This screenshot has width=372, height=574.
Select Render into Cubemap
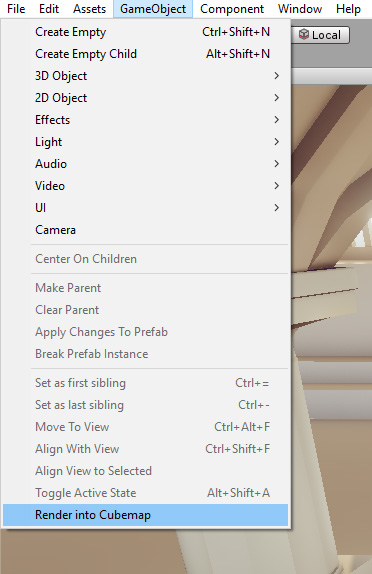tap(145, 515)
